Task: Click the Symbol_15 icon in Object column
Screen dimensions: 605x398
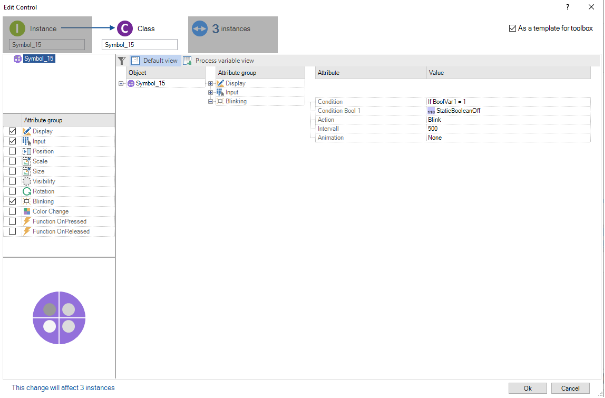Action: tap(131, 83)
